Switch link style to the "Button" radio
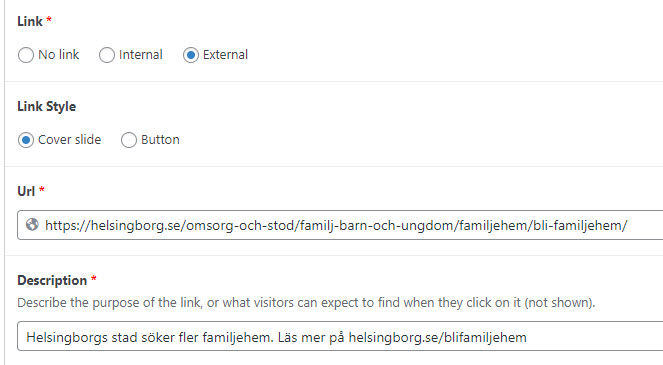Screen dimensions: 663x365 pos(129,140)
